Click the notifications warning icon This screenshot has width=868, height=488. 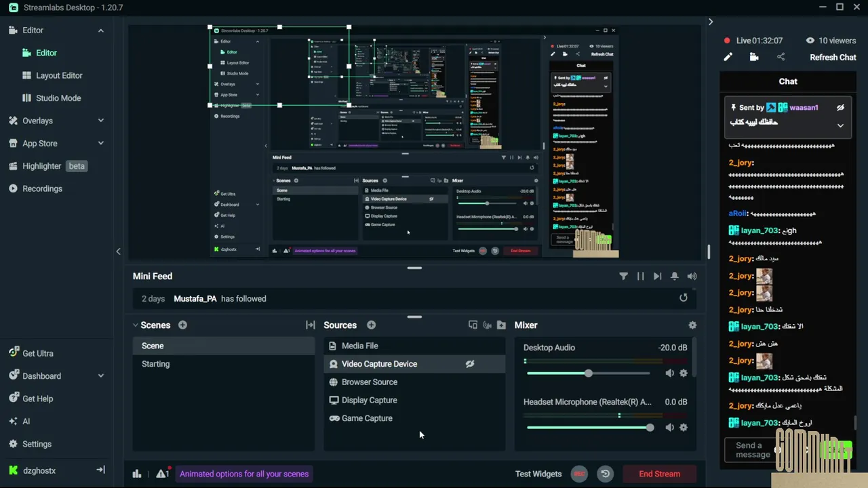162,474
